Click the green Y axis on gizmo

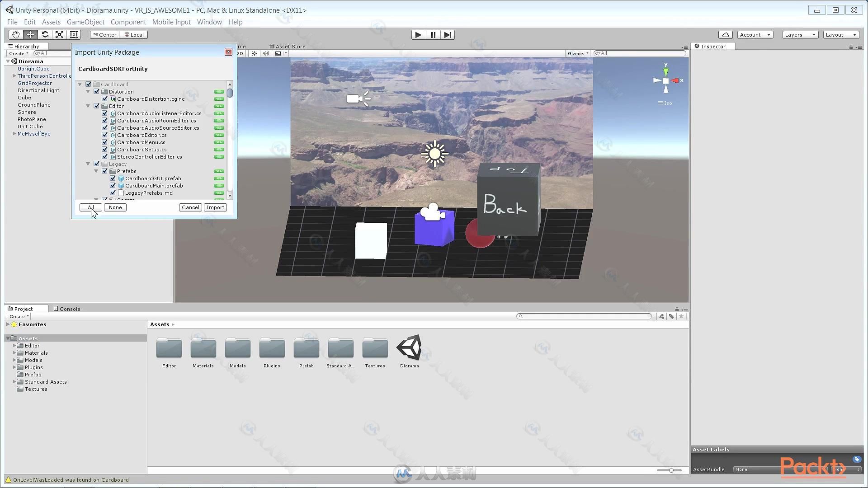pyautogui.click(x=665, y=71)
